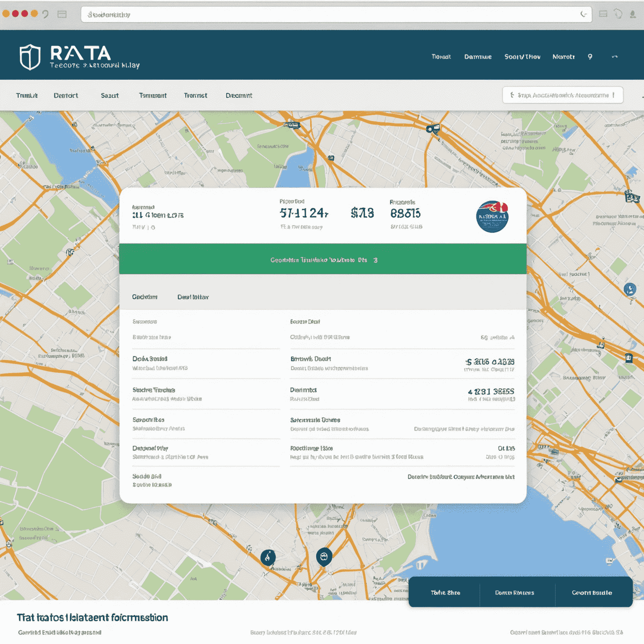
Task: Click the circular round logo badge in the info card
Action: pyautogui.click(x=492, y=216)
